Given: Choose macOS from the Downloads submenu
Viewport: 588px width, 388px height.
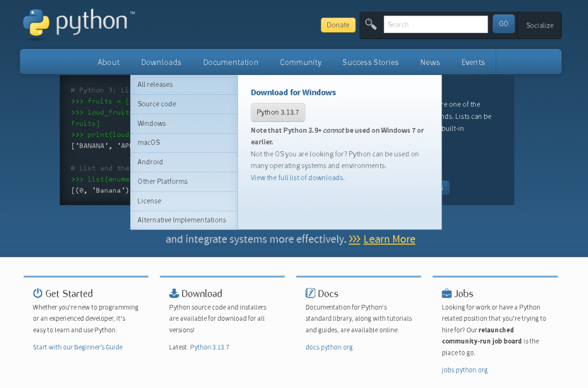Looking at the screenshot, I should point(149,143).
